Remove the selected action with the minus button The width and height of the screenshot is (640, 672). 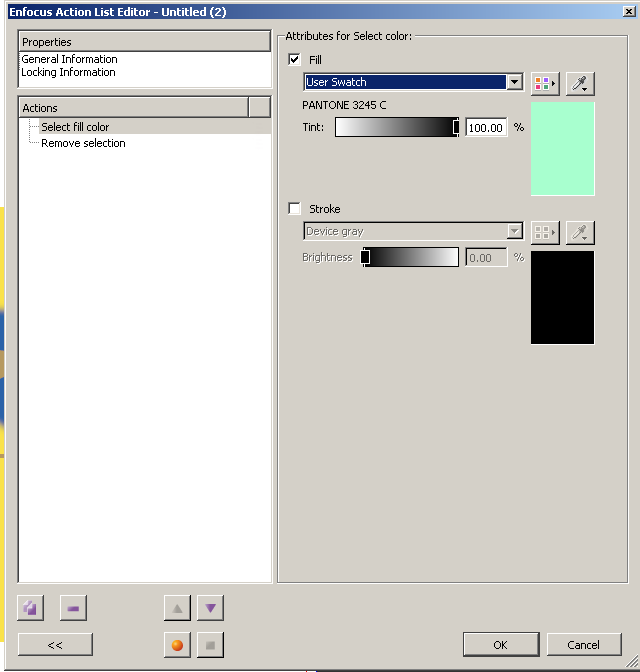pos(73,608)
